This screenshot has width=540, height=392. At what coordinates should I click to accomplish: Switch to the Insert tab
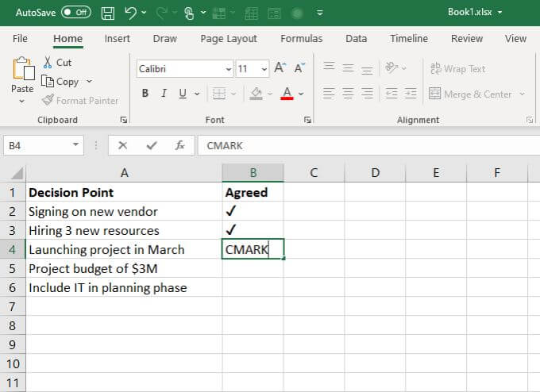[117, 39]
